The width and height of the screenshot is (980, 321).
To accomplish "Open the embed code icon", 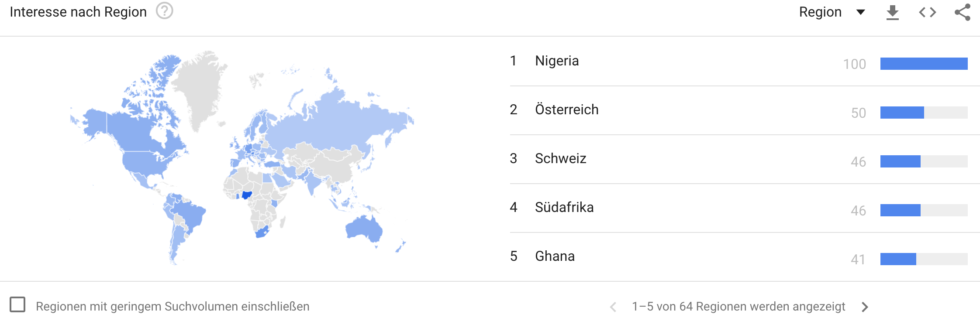I will click(x=927, y=12).
